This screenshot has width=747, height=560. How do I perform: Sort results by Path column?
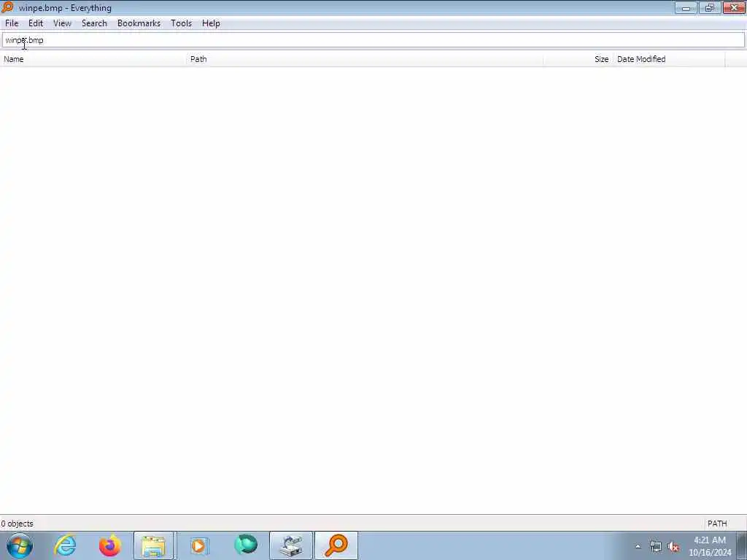click(x=365, y=60)
